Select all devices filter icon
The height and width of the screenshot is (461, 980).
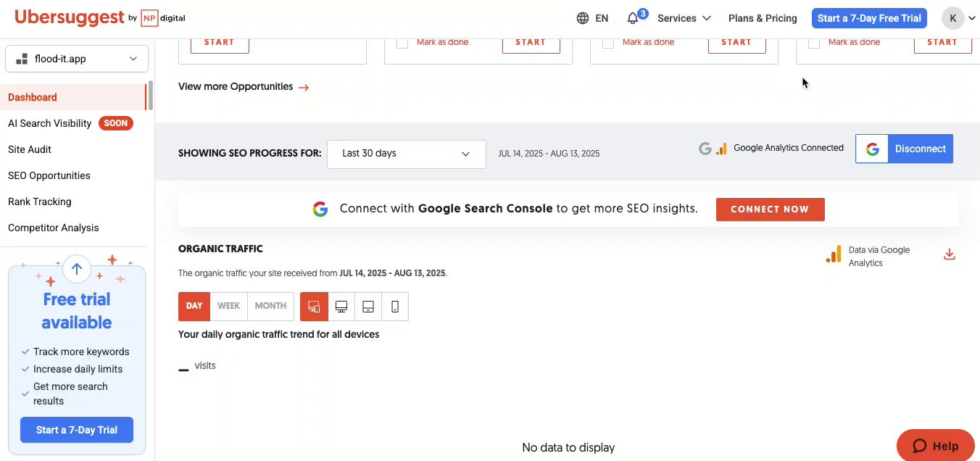pos(314,307)
